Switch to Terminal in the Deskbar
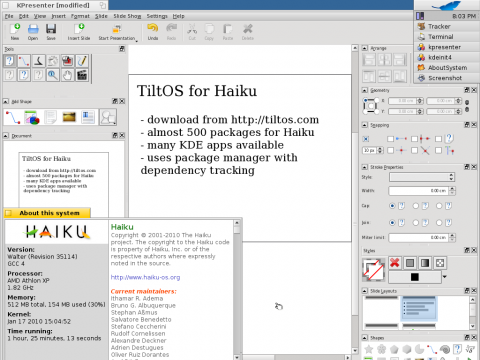Screen dimensions: 480x360 coord(447,37)
